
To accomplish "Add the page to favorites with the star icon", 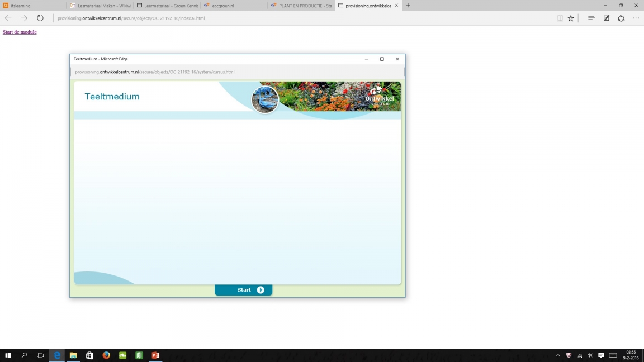I will pyautogui.click(x=571, y=18).
